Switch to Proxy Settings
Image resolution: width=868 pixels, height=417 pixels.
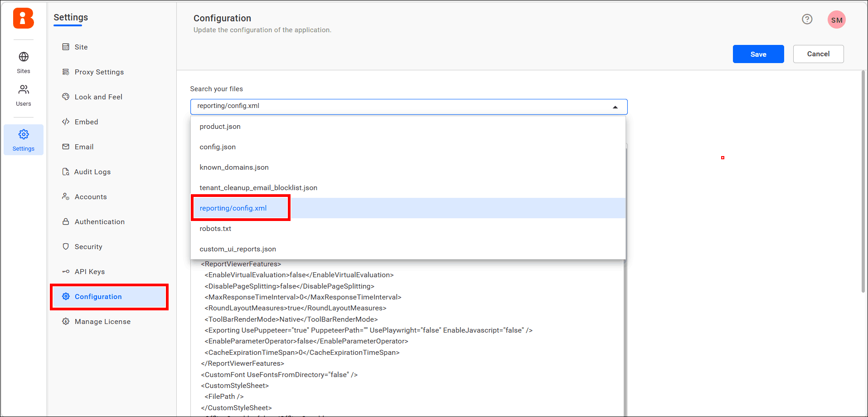point(99,72)
